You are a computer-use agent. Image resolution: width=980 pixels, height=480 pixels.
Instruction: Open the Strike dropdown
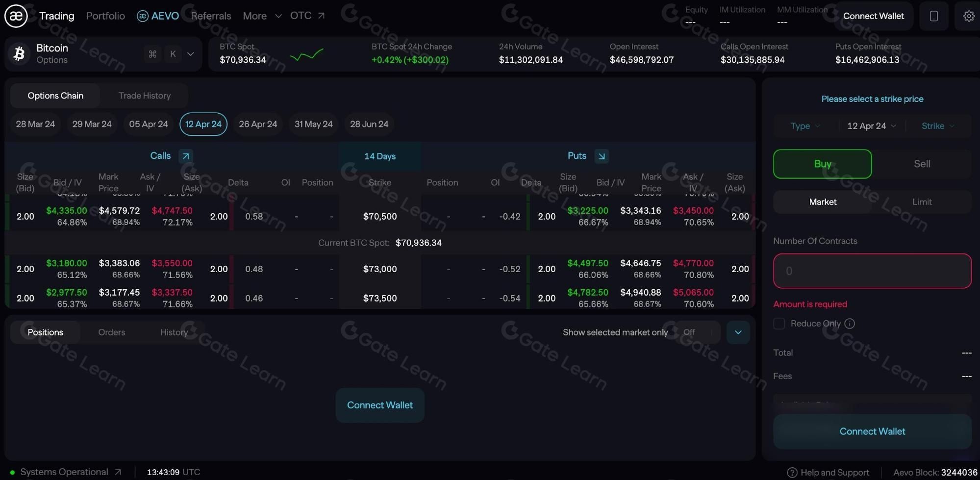(x=938, y=126)
